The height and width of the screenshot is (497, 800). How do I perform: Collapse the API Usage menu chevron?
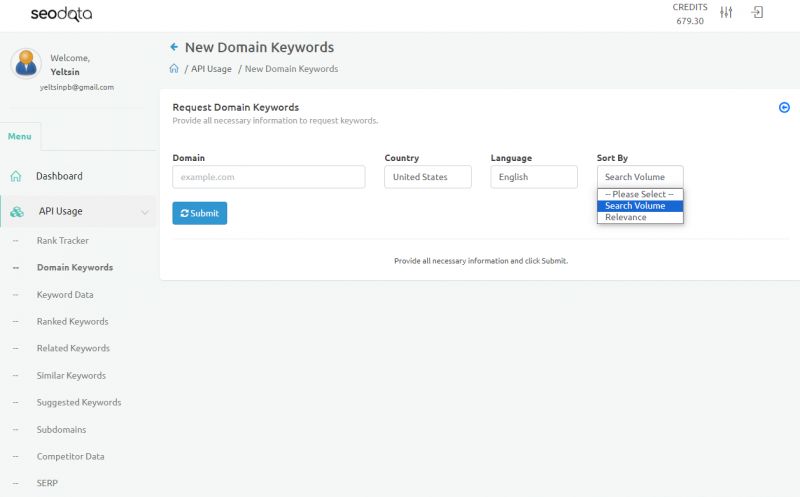[x=145, y=212]
